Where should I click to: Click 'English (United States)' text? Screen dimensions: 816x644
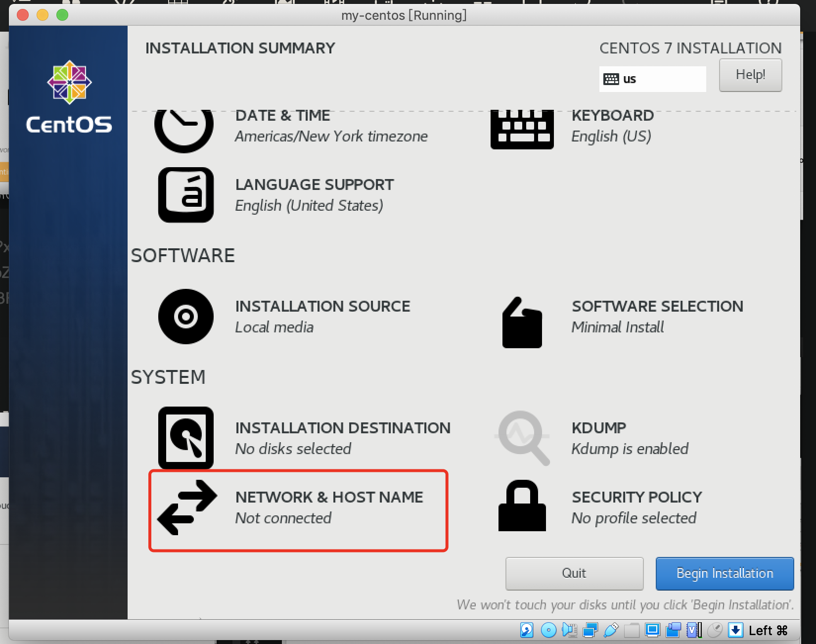click(x=309, y=205)
